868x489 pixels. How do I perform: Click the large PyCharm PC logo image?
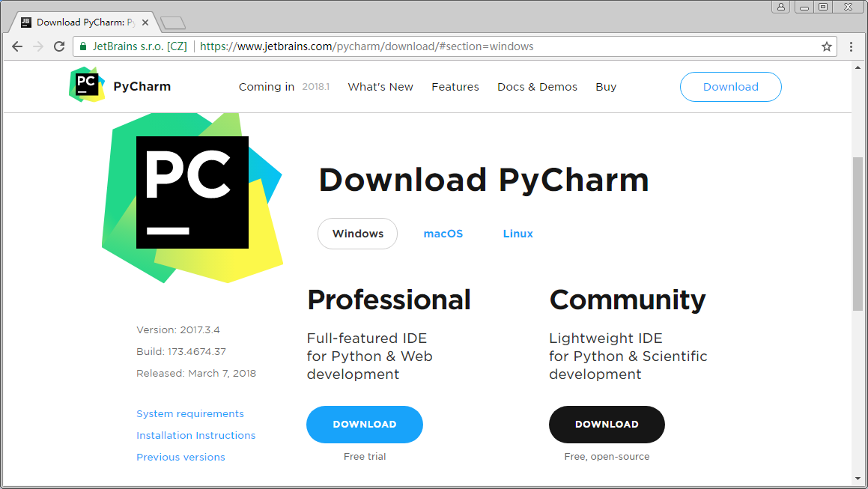[192, 198]
